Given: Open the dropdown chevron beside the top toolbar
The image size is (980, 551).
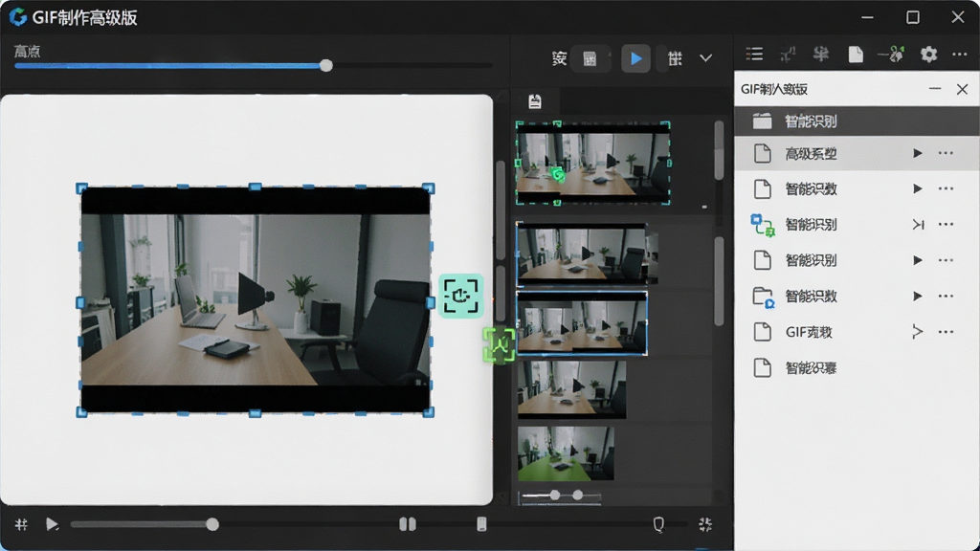Looking at the screenshot, I should pos(705,58).
